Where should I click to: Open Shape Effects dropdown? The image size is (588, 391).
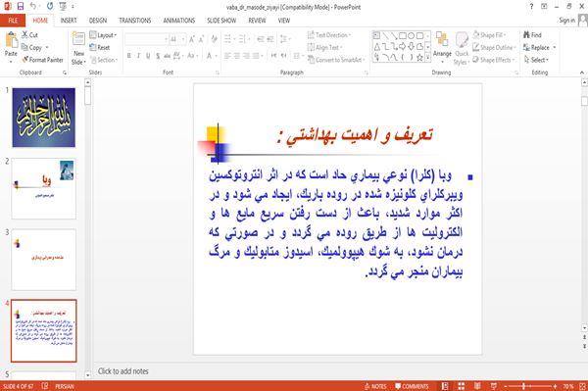tap(494, 60)
